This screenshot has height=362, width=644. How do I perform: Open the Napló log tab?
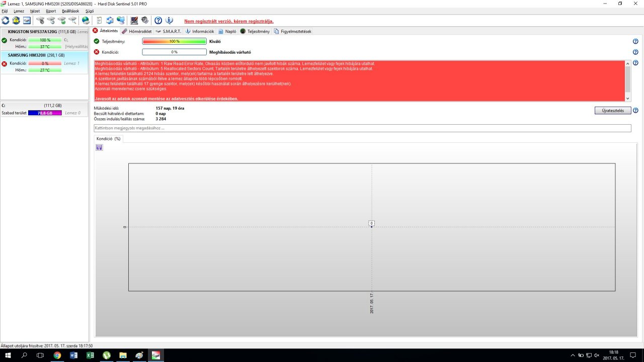(x=227, y=31)
